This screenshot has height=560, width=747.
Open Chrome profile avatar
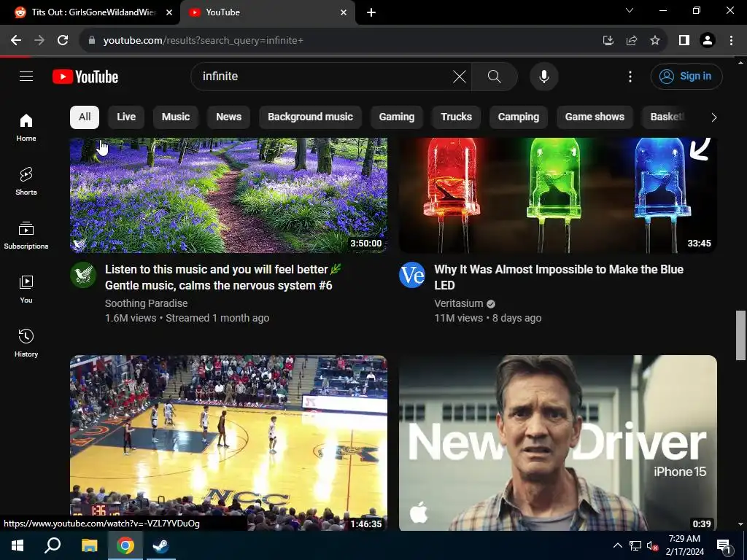pos(708,41)
